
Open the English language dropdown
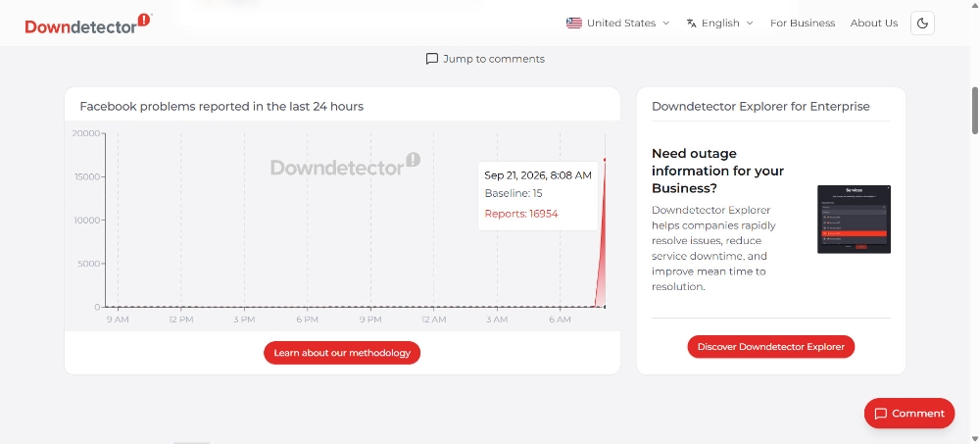[720, 24]
